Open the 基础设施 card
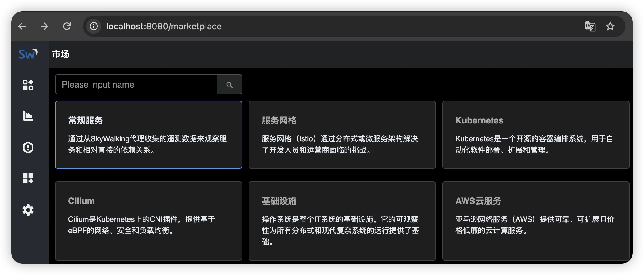 coord(342,221)
